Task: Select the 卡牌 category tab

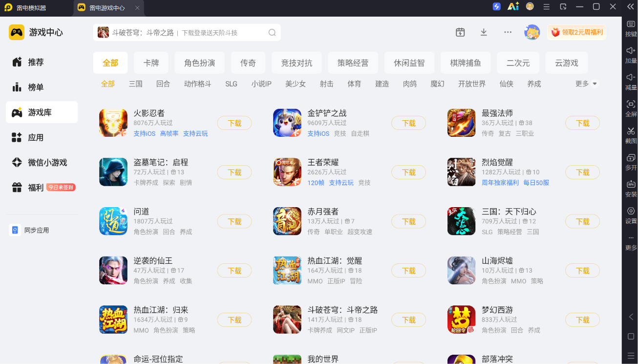Action: tap(151, 63)
